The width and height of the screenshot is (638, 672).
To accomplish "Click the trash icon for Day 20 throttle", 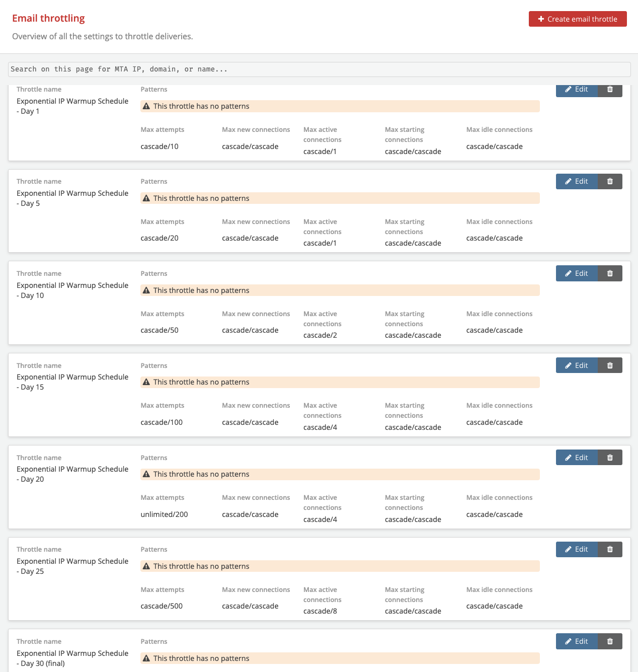I will (x=609, y=457).
